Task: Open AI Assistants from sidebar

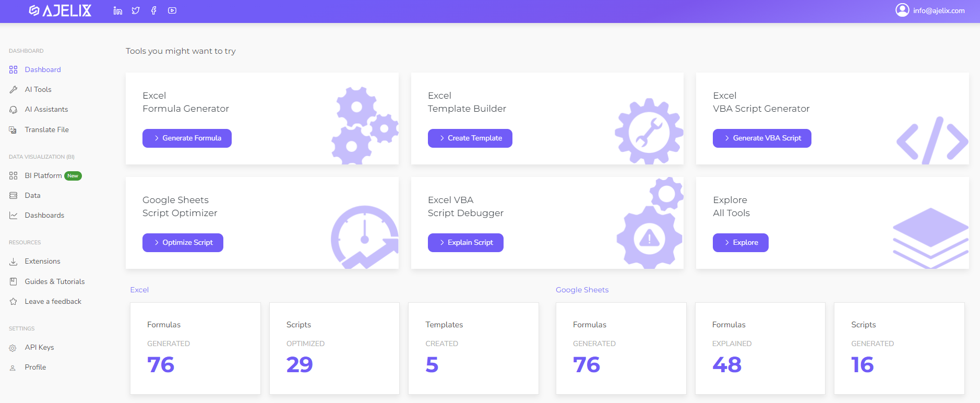Action: pos(46,110)
